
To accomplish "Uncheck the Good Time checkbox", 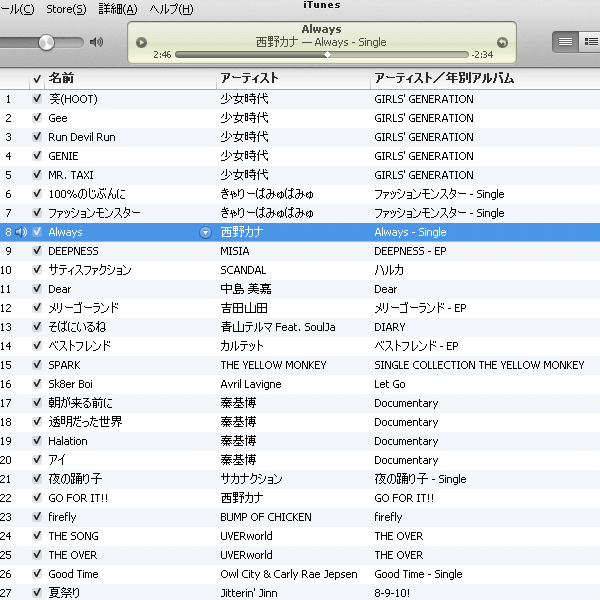I will click(37, 574).
